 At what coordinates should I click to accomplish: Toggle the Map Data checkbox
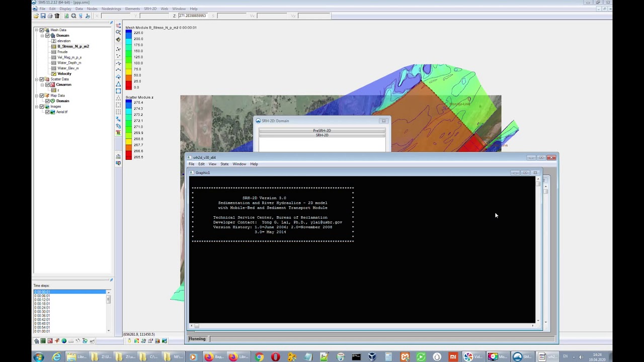click(x=42, y=96)
